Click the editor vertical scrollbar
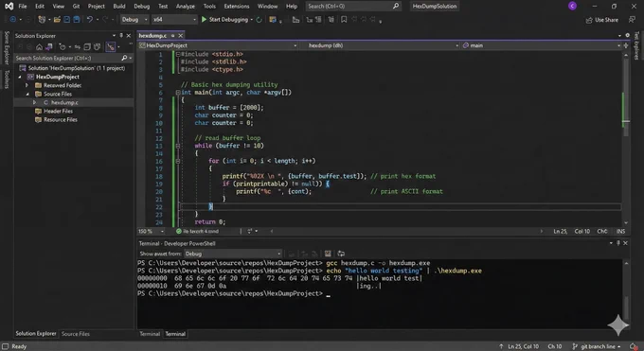The image size is (644, 351). pyautogui.click(x=625, y=138)
